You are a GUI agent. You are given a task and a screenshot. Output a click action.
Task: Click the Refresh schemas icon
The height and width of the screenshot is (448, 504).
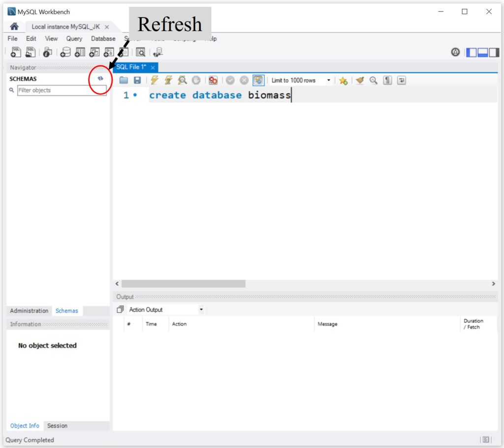[x=100, y=79]
